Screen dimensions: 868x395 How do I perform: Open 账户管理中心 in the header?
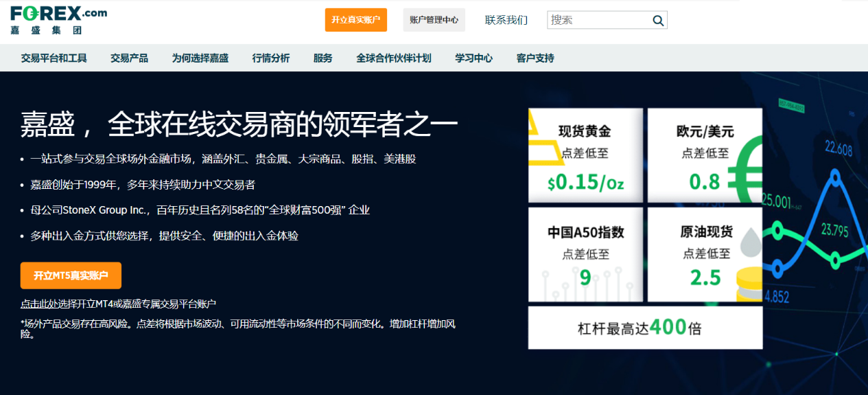tap(434, 20)
